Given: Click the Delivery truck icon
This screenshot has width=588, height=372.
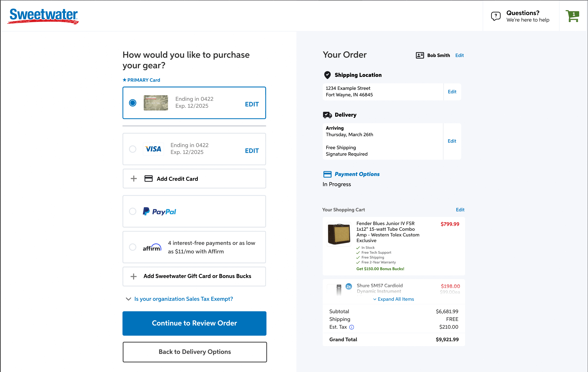Looking at the screenshot, I should [x=327, y=115].
